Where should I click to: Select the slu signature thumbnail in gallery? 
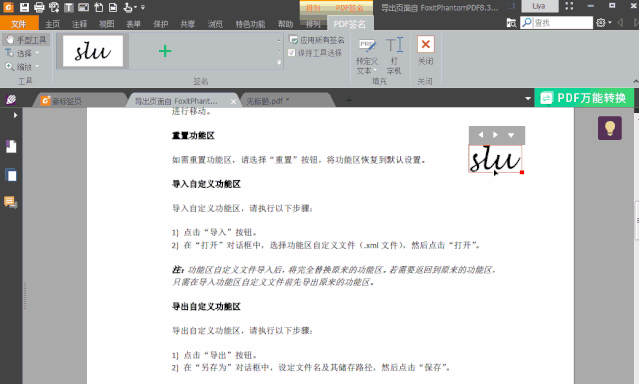click(x=93, y=51)
